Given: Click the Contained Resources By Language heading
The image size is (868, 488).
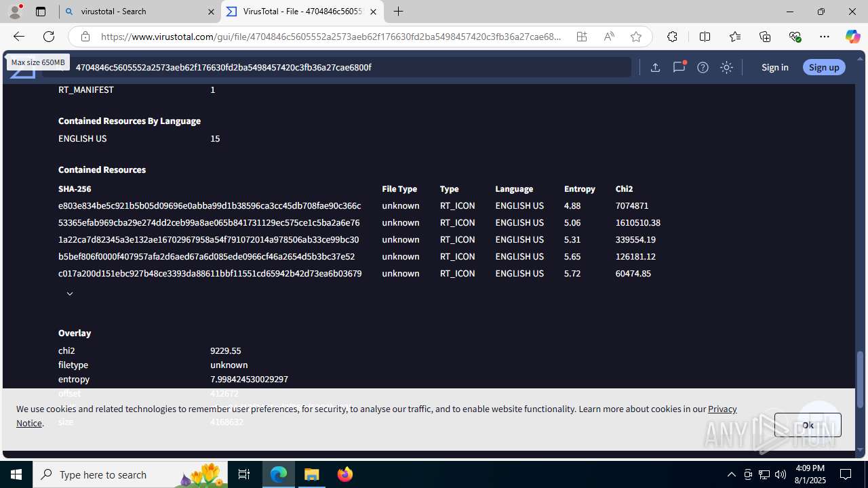Looking at the screenshot, I should click(x=130, y=121).
